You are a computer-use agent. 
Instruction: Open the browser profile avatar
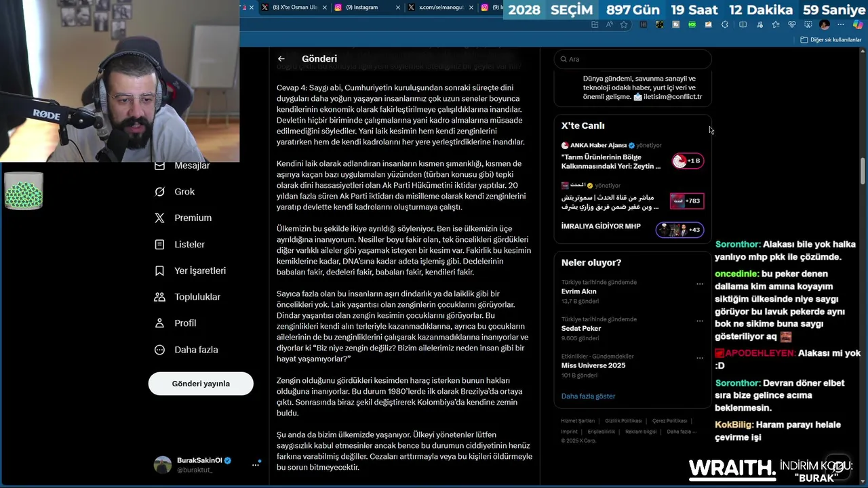pyautogui.click(x=825, y=24)
